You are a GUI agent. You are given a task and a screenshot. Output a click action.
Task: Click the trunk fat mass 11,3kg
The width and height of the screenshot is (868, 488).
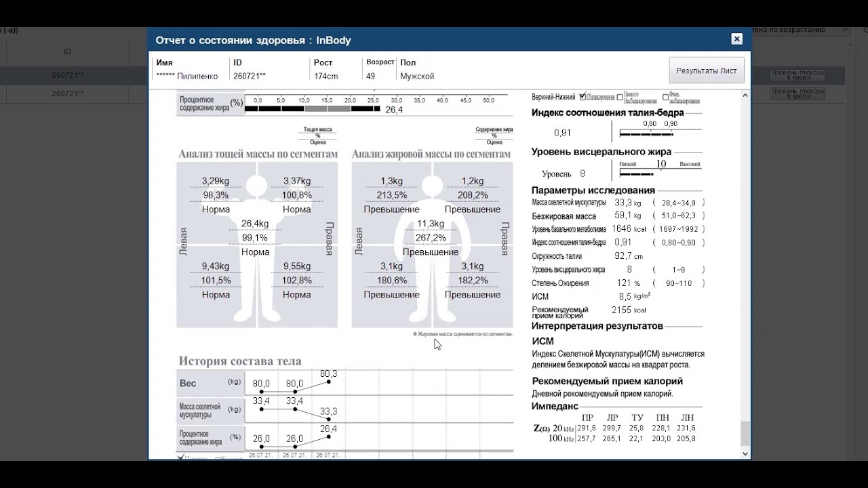tap(431, 224)
